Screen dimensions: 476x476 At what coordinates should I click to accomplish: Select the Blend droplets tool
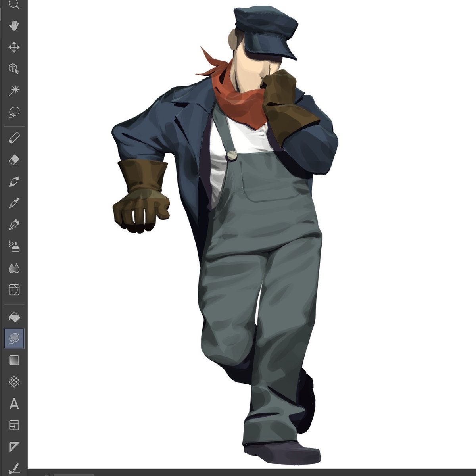(x=14, y=268)
